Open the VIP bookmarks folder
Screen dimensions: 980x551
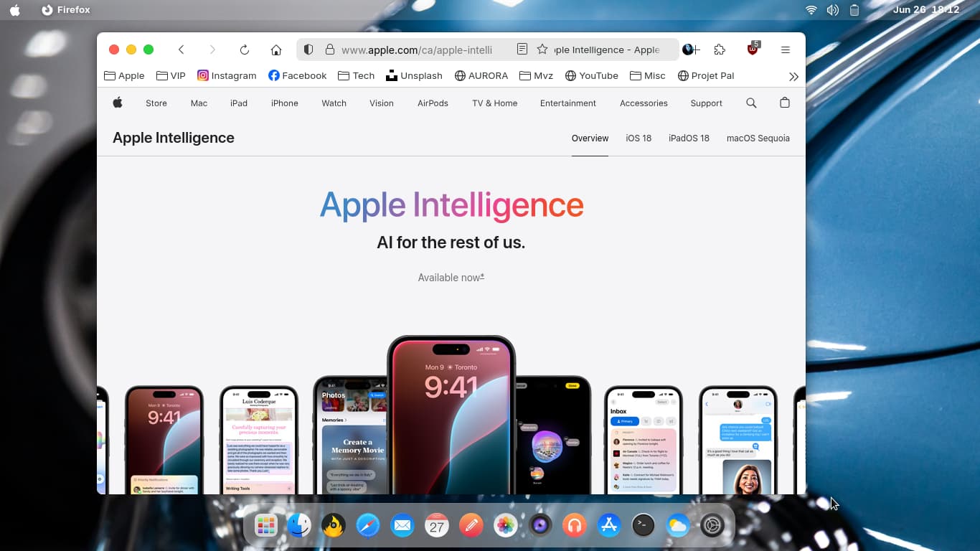tap(171, 75)
